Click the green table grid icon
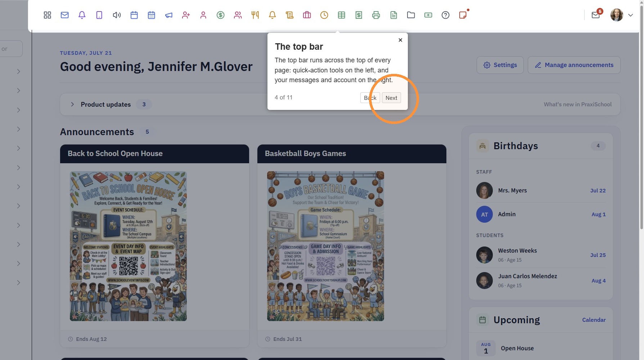Viewport: 644px width, 360px height. 342,15
